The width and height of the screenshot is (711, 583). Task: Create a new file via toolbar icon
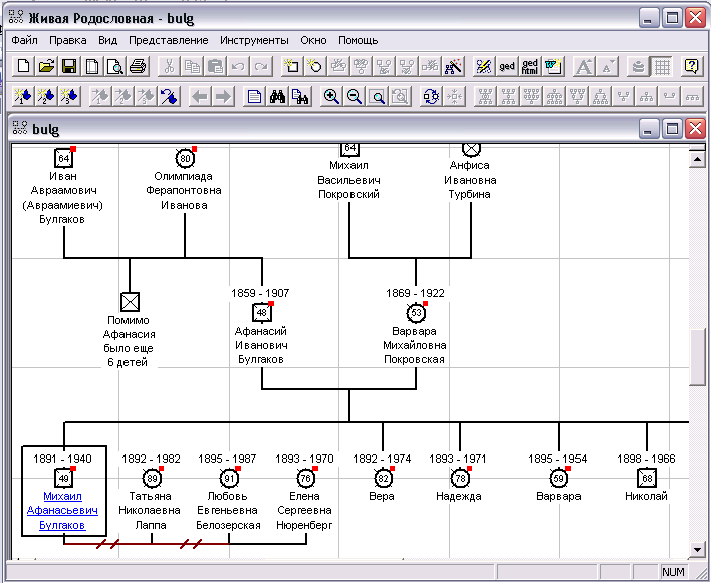click(23, 67)
